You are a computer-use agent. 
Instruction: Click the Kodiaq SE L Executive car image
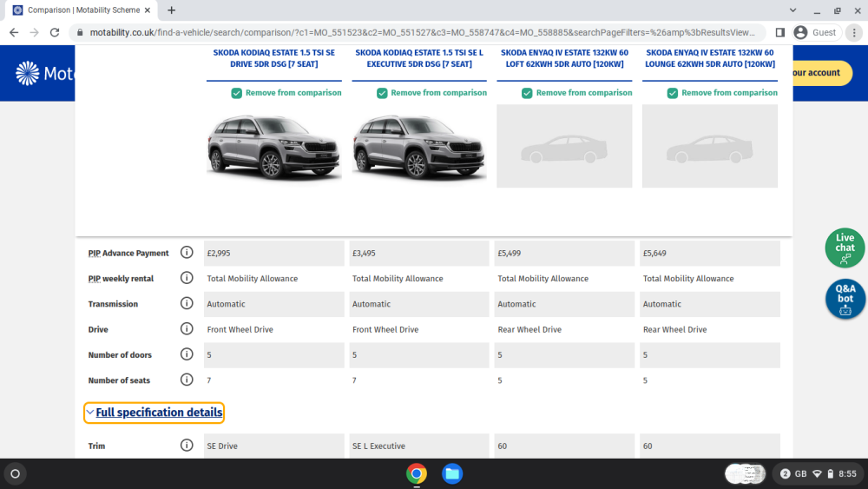pyautogui.click(x=419, y=147)
